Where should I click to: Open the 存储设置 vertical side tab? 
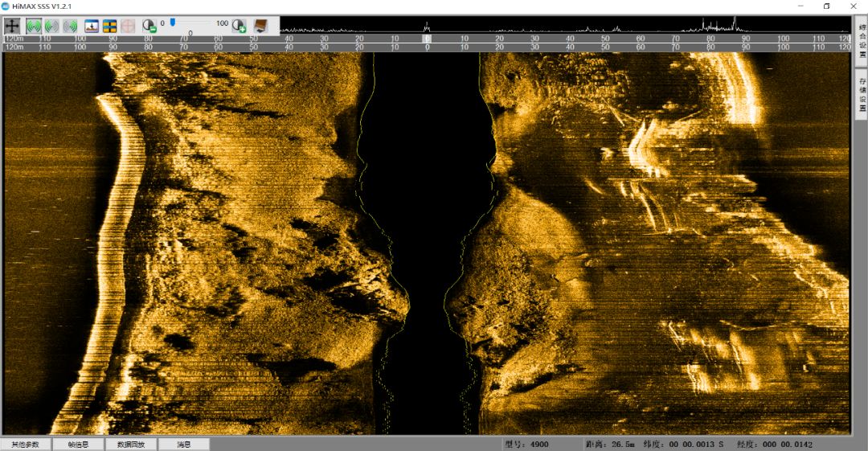[862, 93]
